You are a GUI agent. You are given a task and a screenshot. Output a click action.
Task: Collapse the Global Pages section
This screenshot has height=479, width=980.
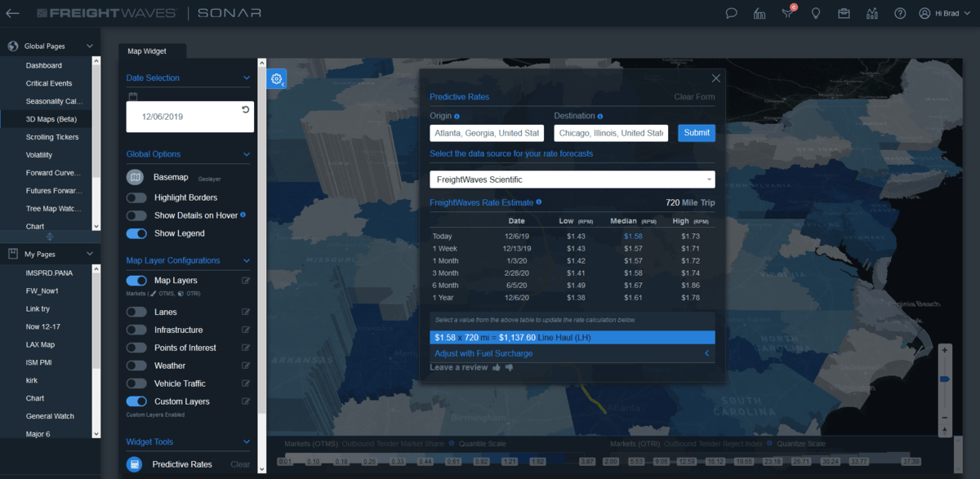point(90,47)
